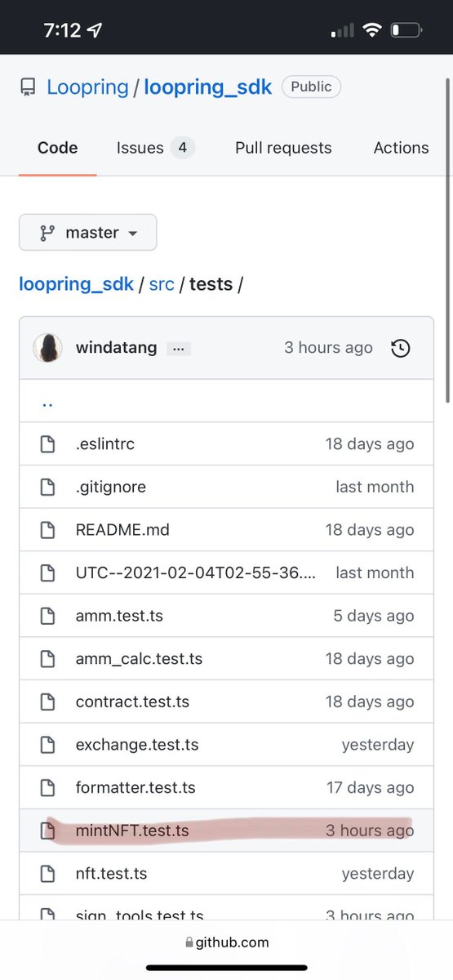
Task: Open the windatang author link
Action: click(x=116, y=348)
